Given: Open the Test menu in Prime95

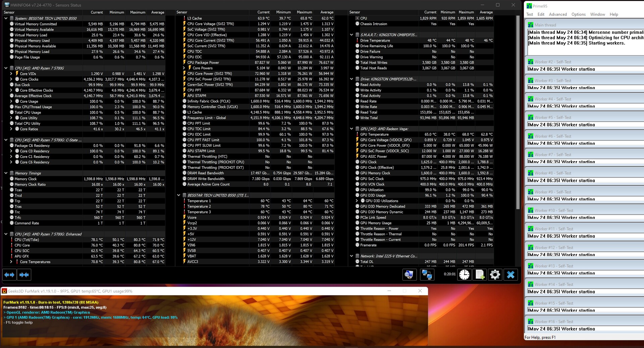Looking at the screenshot, I should point(530,14).
